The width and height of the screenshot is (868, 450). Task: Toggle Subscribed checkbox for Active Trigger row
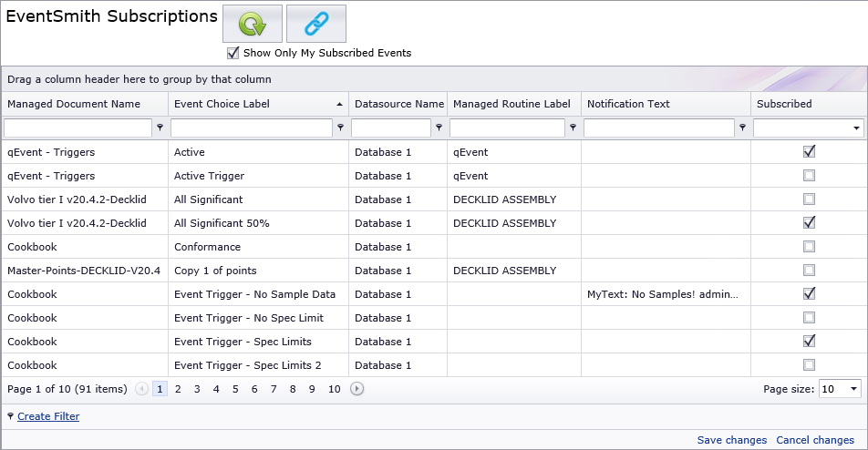(809, 176)
